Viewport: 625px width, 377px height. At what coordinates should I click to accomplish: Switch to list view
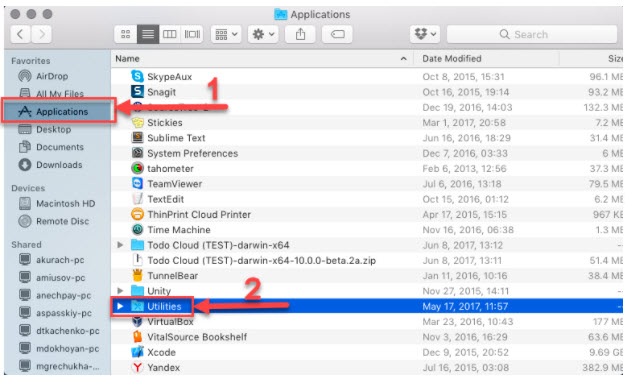(148, 34)
